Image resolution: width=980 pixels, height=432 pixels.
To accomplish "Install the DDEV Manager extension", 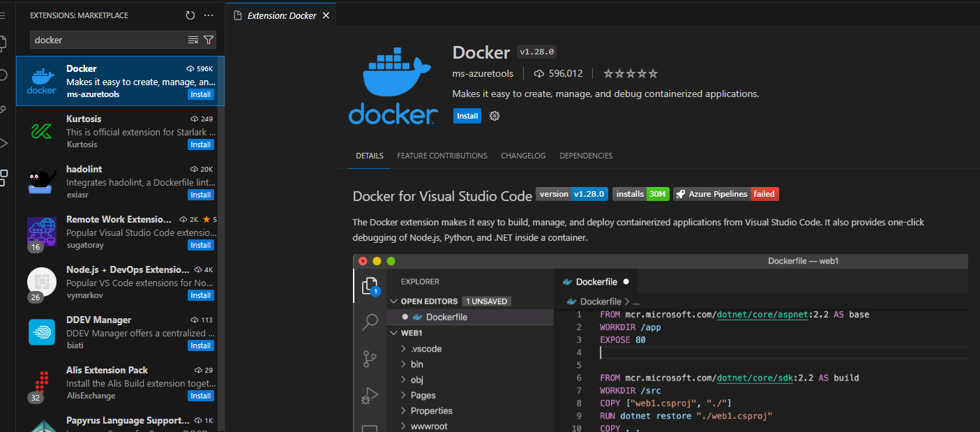I will point(201,345).
